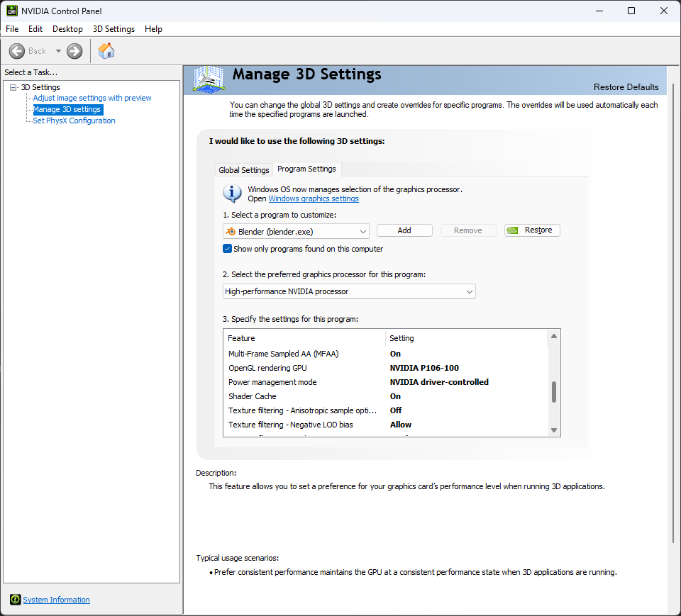Screen dimensions: 681x616
Task: Open the Windows graphics settings link
Action: coord(314,199)
